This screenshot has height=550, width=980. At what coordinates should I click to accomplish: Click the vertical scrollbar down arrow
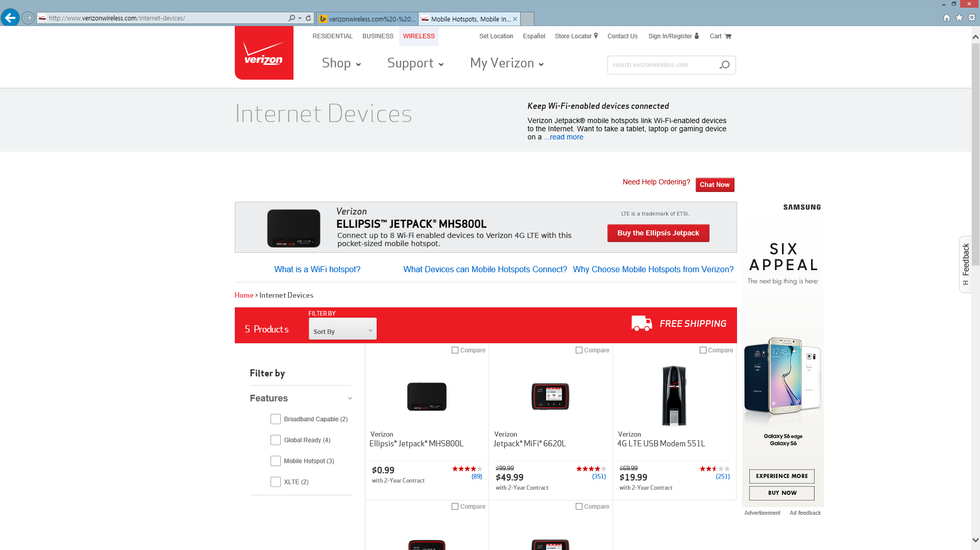tap(975, 540)
